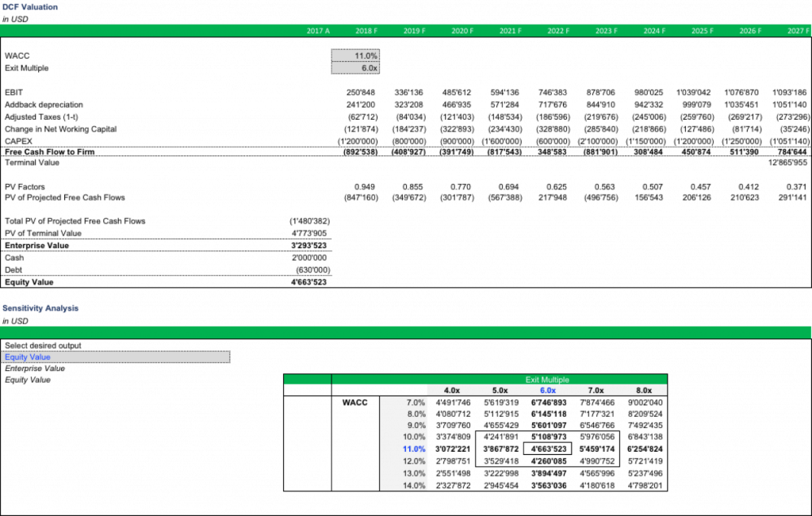The width and height of the screenshot is (812, 516).
Task: Select 2020 Change in Net Working Capital (322'893)
Action: (457, 129)
